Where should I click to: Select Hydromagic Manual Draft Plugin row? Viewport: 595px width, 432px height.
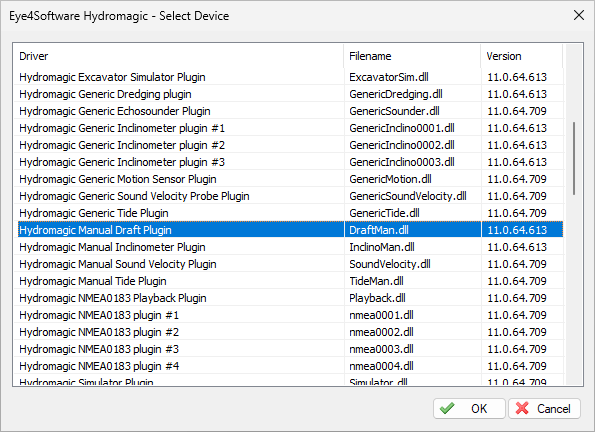[291, 230]
